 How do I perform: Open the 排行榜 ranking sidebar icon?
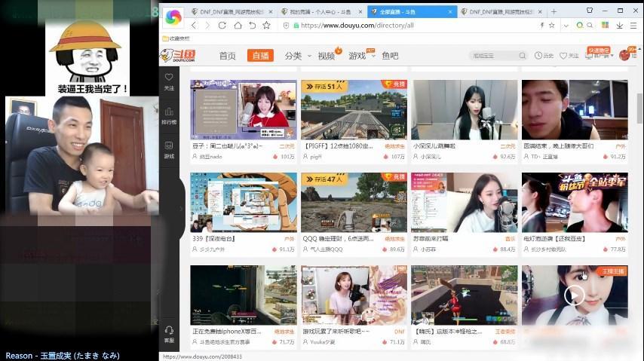[x=169, y=115]
